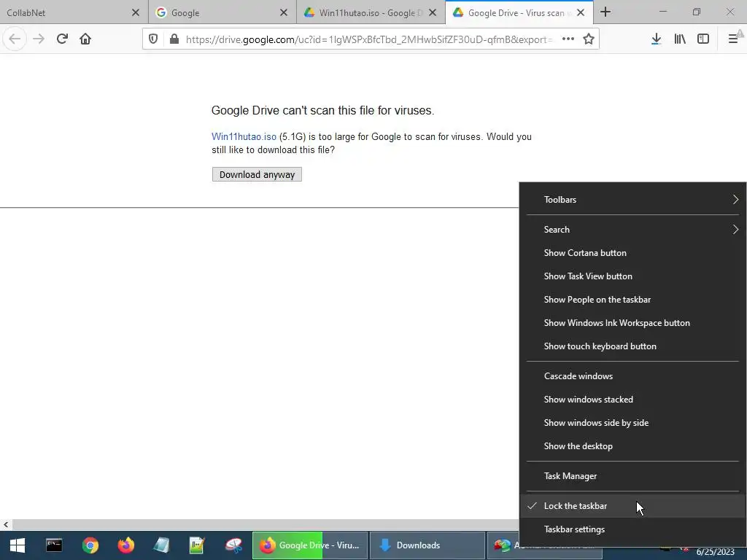Close the Google Drive Virus scan tab
The height and width of the screenshot is (560, 747).
click(581, 12)
